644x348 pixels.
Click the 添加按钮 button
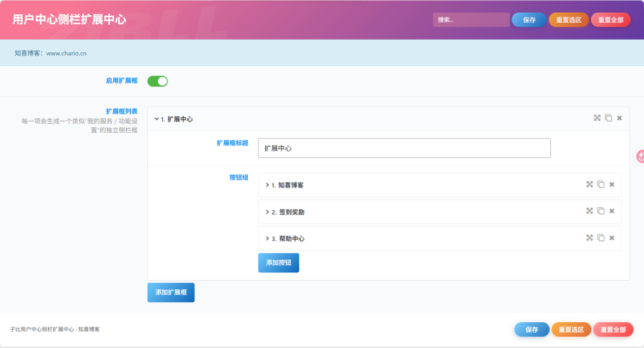(279, 262)
